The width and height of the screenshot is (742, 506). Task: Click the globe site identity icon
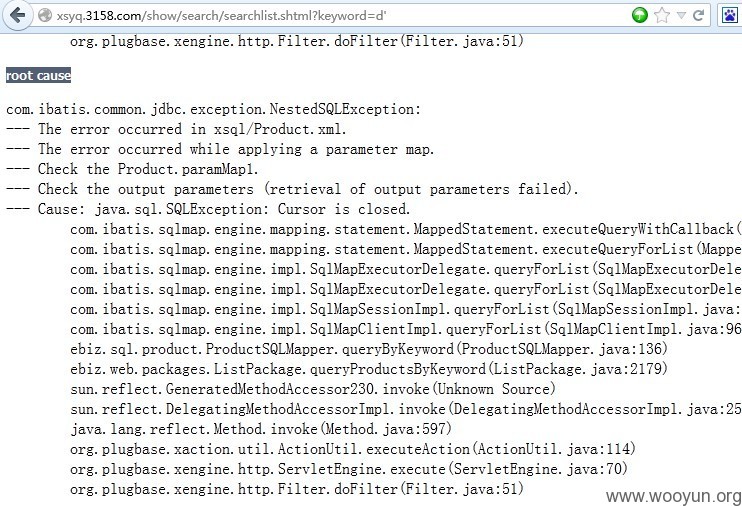point(45,16)
